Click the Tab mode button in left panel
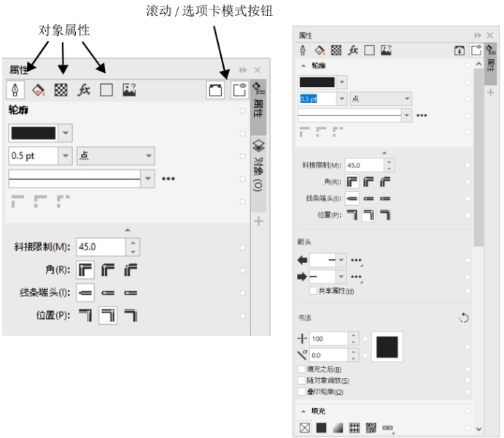The height and width of the screenshot is (438, 504). click(238, 91)
